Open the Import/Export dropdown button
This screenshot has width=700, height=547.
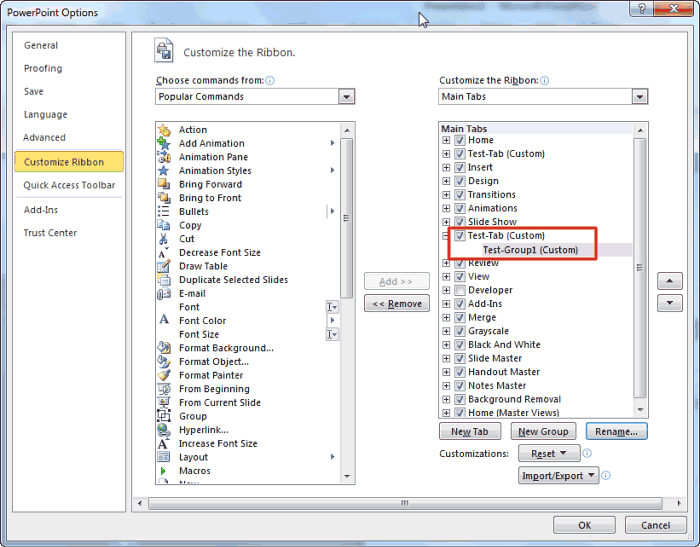(558, 476)
